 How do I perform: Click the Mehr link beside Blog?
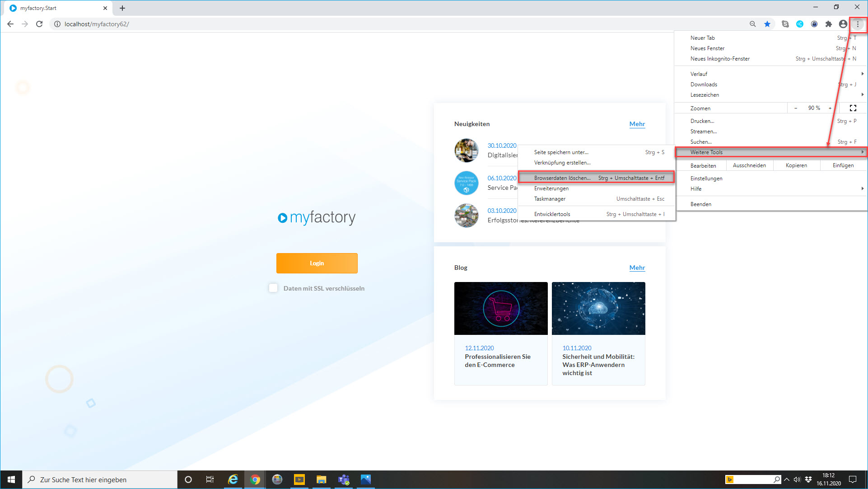click(637, 268)
